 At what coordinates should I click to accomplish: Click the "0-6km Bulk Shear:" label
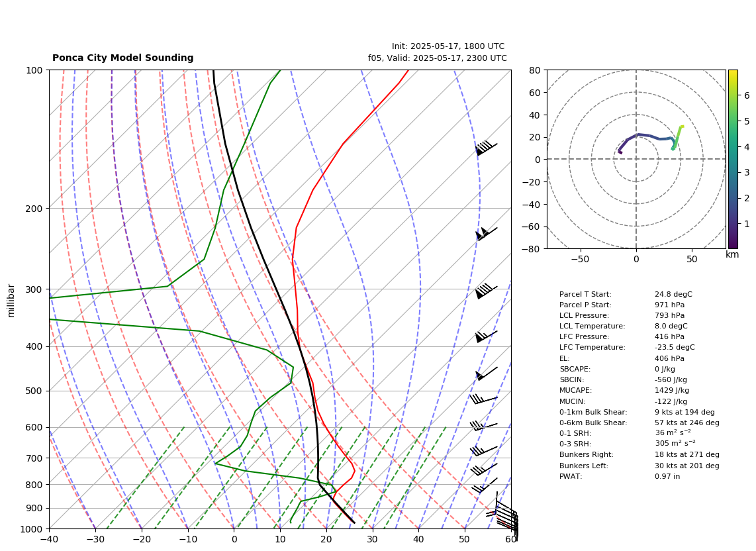pos(593,423)
